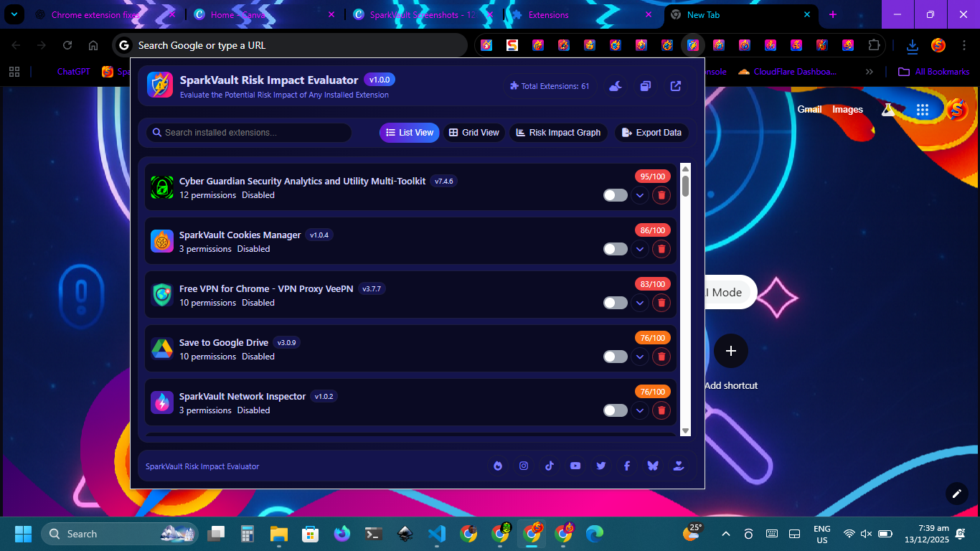Expand SparkVault Cookies Manager details
The width and height of the screenshot is (980, 551).
[x=639, y=249]
